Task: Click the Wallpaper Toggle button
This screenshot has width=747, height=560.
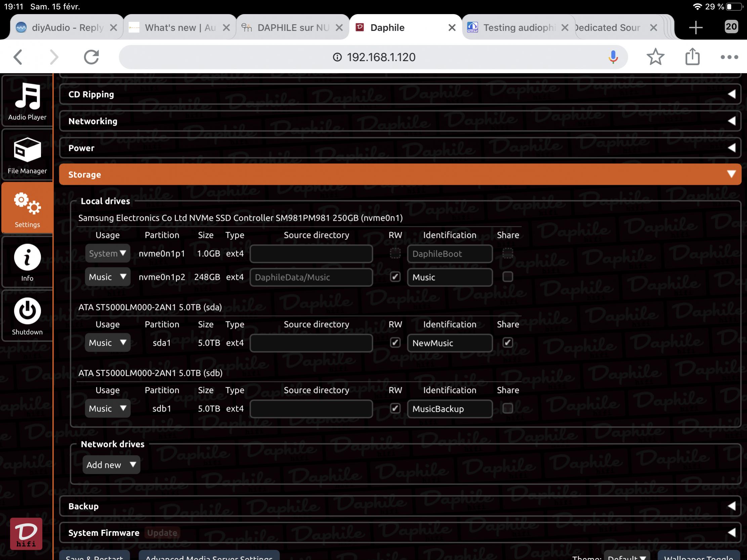Action: point(698,556)
